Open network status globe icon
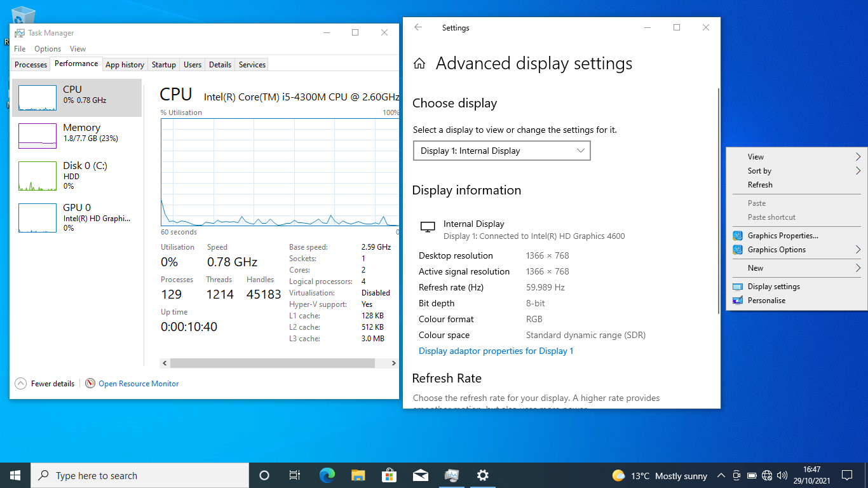 pyautogui.click(x=767, y=475)
